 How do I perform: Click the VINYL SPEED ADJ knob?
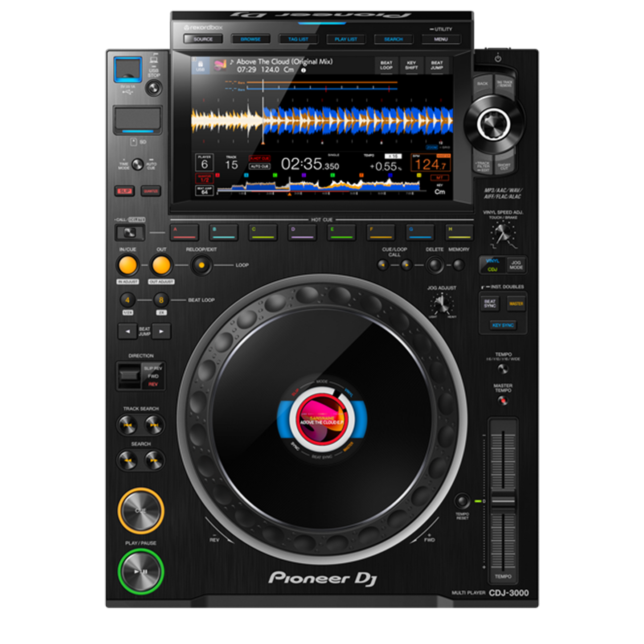[503, 233]
